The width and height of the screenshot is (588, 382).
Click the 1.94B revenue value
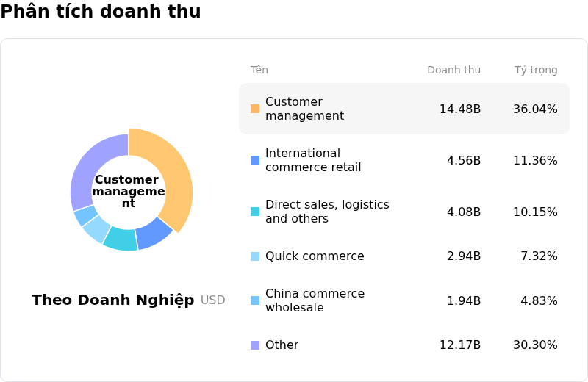tap(464, 300)
